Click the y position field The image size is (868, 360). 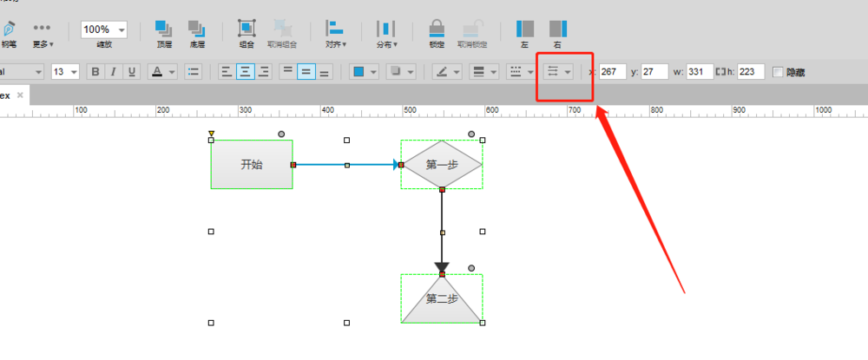[654, 72]
